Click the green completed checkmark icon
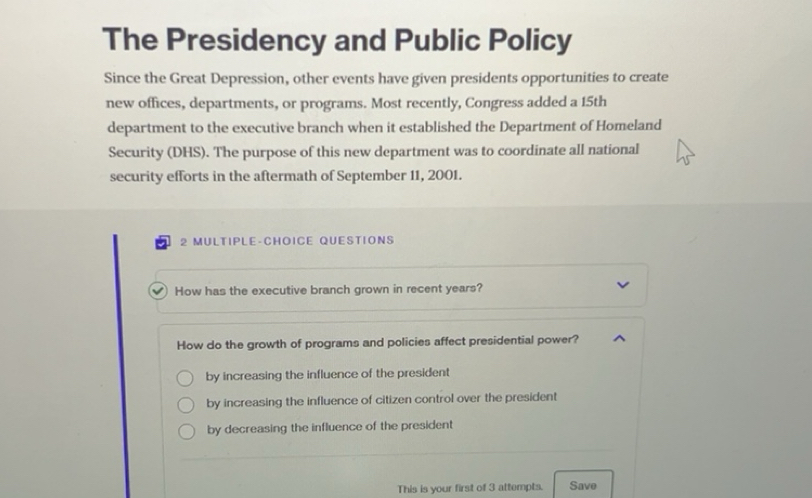The height and width of the screenshot is (498, 812). click(158, 290)
